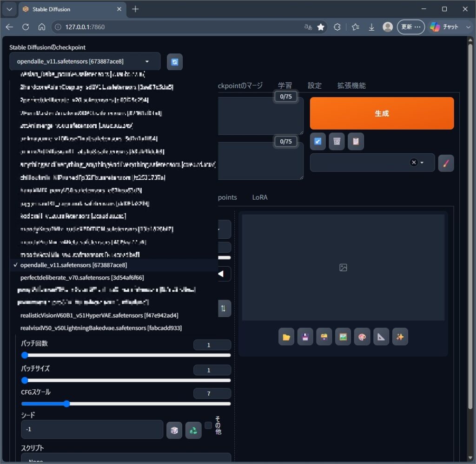Click the page vertical scrollbar
Viewport: 476px width, 464px height.
[x=470, y=226]
